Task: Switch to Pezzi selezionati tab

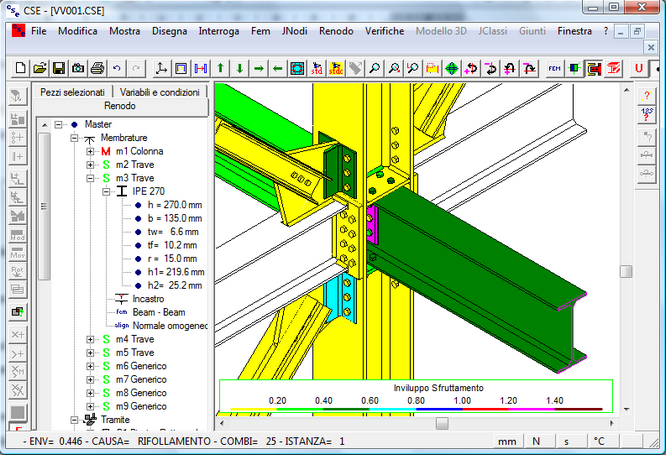Action: tap(72, 91)
